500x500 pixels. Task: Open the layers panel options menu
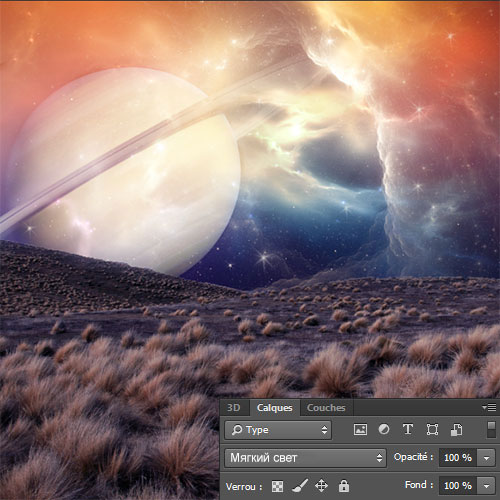click(489, 407)
